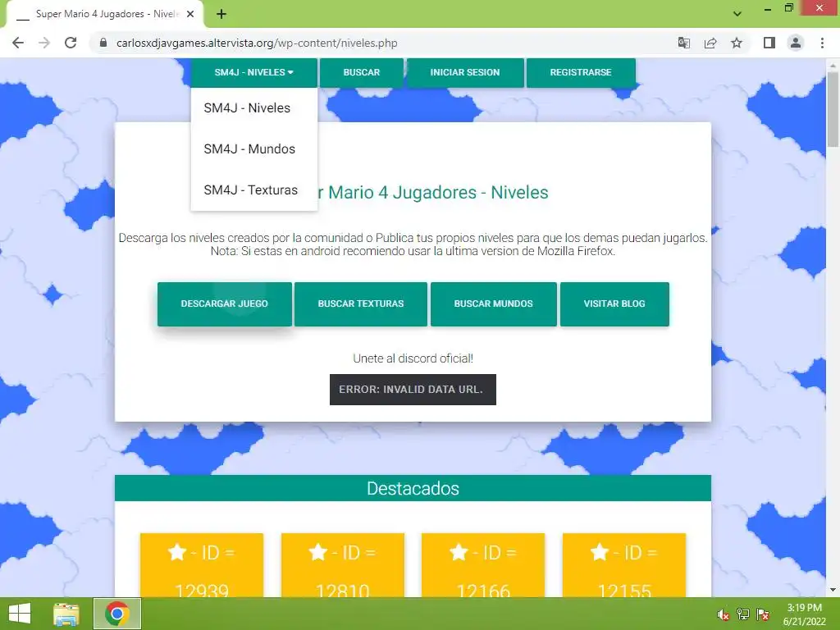Open the Windows Start button
The height and width of the screenshot is (630, 840).
coord(20,614)
